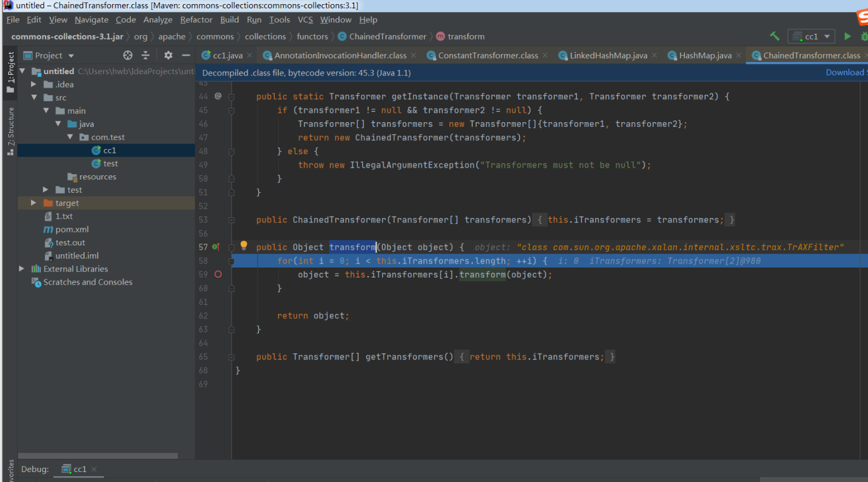Hide the Project panel with minus icon
This screenshot has height=482, width=868.
pos(186,55)
